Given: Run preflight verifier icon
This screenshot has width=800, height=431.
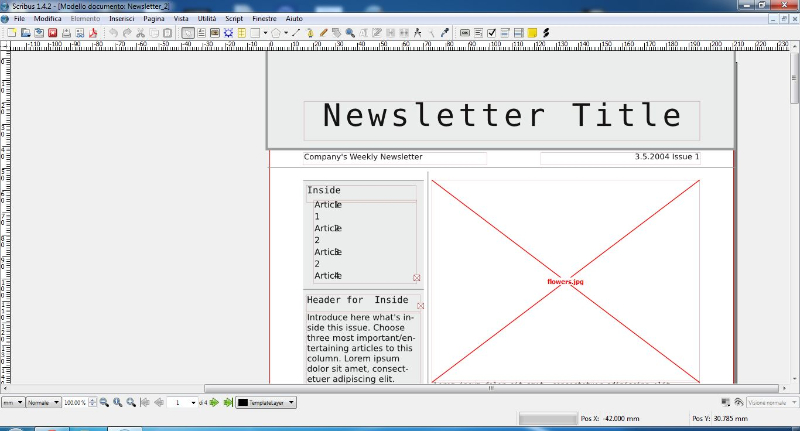Looking at the screenshot, I should (x=80, y=33).
